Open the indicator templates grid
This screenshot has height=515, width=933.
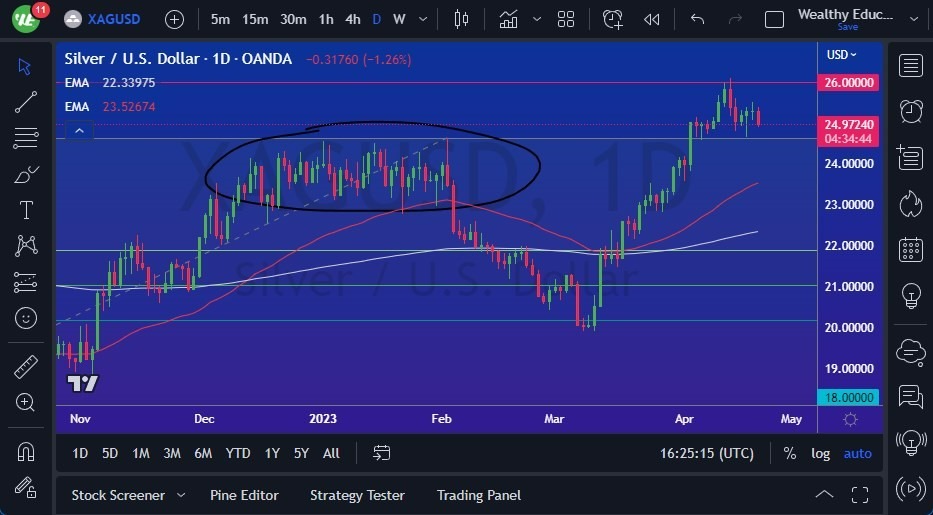click(x=565, y=20)
